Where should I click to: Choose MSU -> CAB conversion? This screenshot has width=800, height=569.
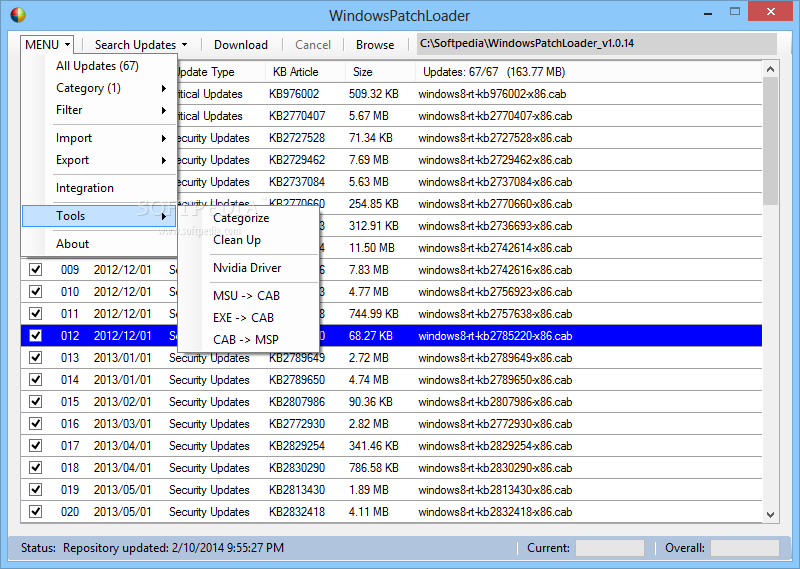[x=246, y=296]
